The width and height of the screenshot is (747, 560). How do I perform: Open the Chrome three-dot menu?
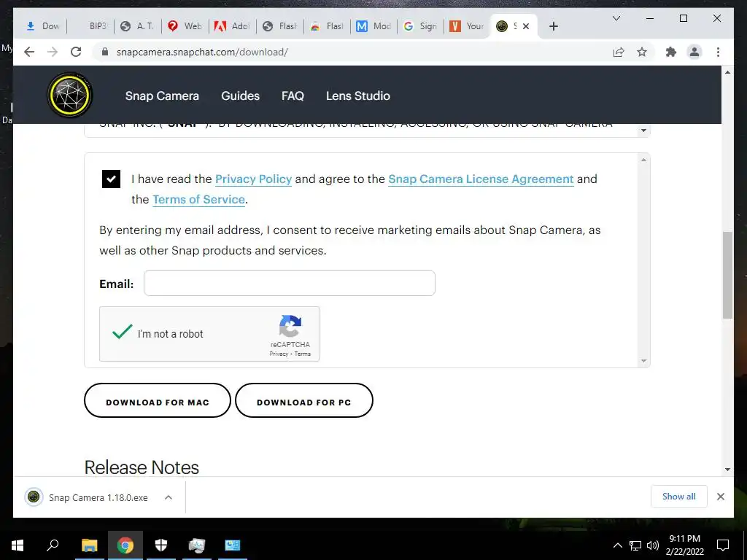point(718,52)
